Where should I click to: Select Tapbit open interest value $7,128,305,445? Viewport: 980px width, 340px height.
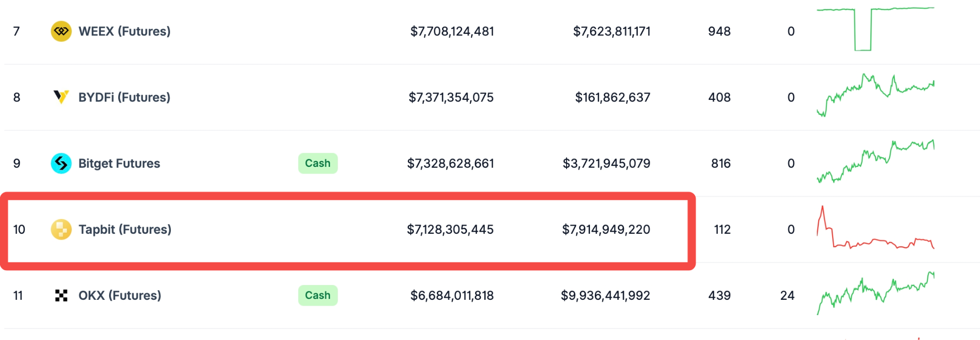pos(450,230)
